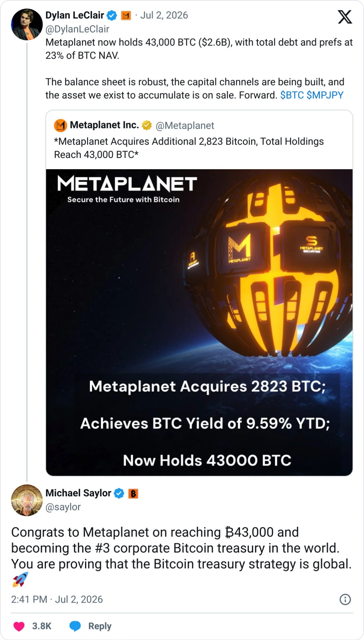364x640 pixels.
Task: Open the $MPJPY cashtag link
Action: pyautogui.click(x=325, y=95)
